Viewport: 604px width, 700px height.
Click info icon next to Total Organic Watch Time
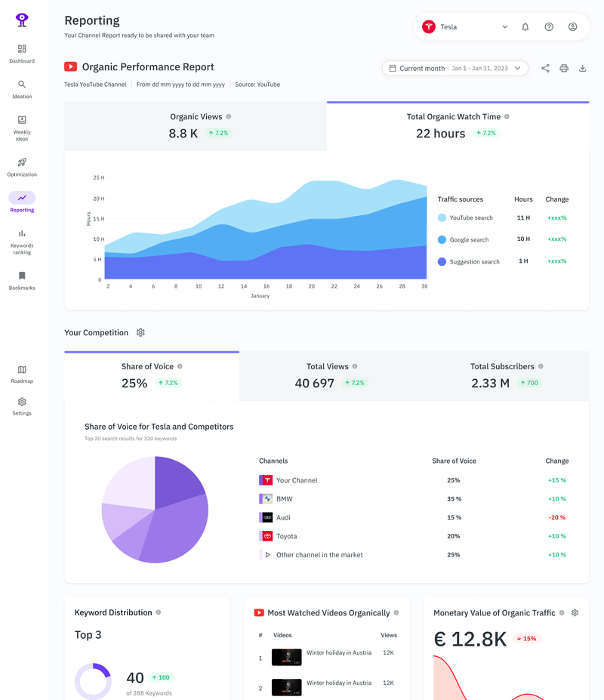[507, 116]
